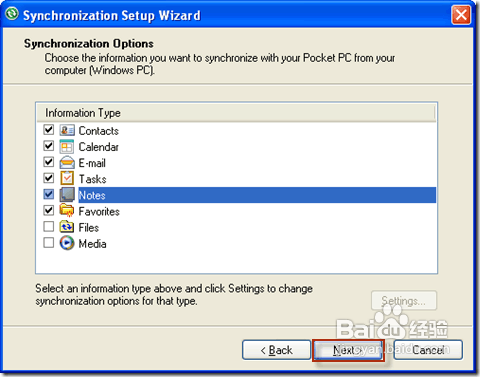Select the Favorites folder icon
Image resolution: width=480 pixels, height=377 pixels.
[x=67, y=211]
